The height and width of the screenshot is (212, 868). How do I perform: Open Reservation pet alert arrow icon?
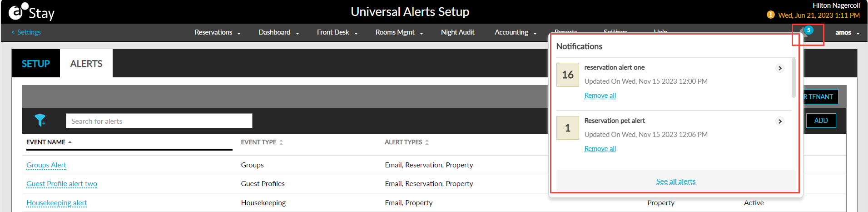[x=780, y=121]
